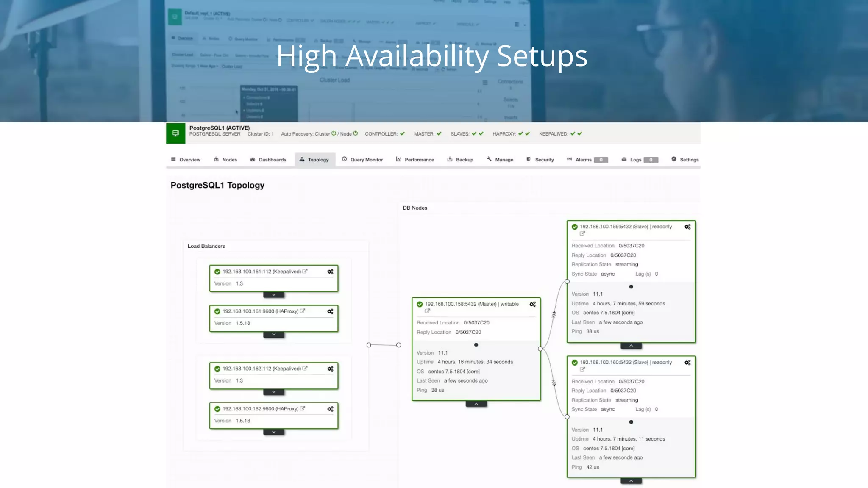Click status check icon of Slave 192.168.100.160
868x488 pixels.
point(575,363)
